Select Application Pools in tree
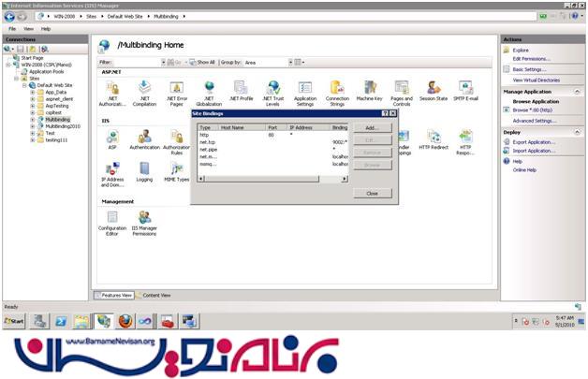Viewport: 588px width, 379px height. (46, 72)
